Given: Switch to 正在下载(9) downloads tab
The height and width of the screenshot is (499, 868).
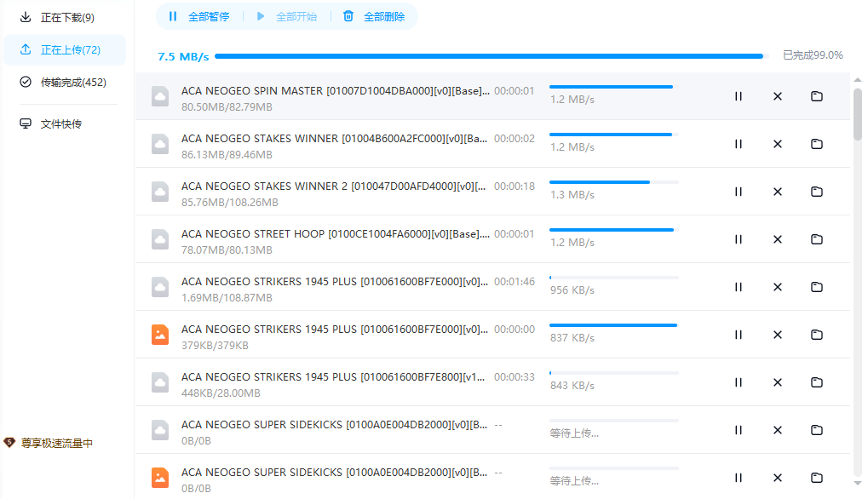Looking at the screenshot, I should click(x=65, y=18).
